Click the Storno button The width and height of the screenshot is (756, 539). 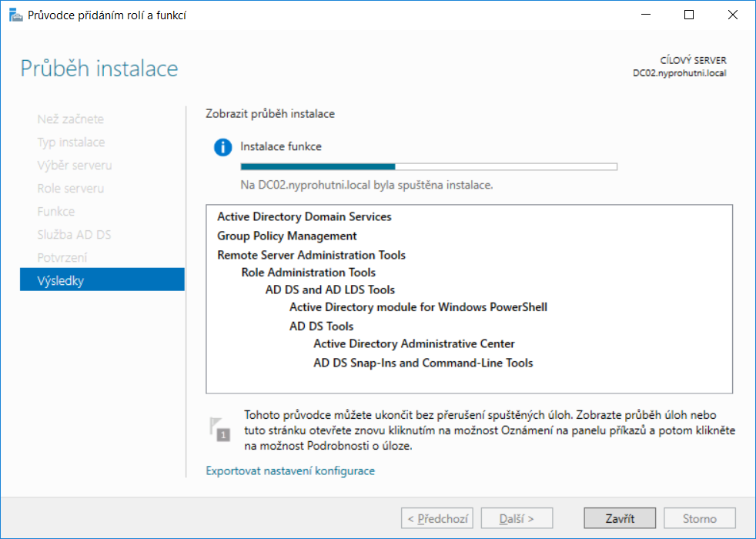coord(700,518)
